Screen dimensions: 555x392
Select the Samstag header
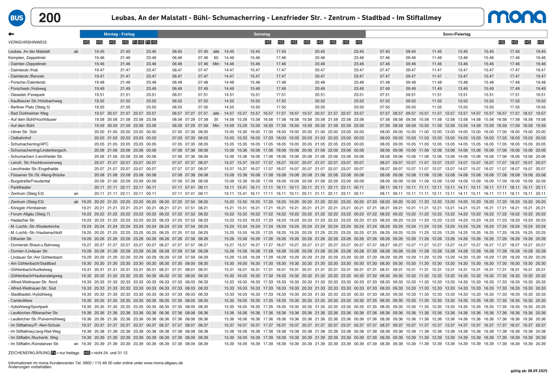pos(262,34)
